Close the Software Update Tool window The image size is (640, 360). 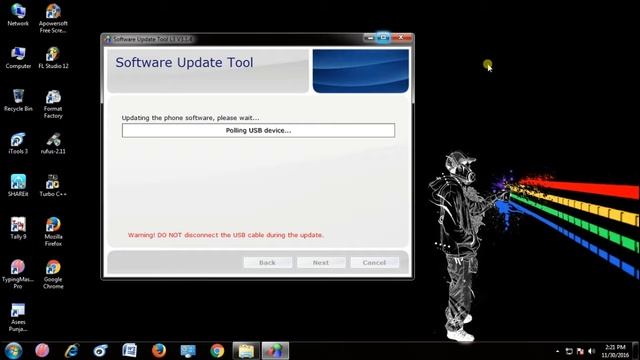coord(401,38)
